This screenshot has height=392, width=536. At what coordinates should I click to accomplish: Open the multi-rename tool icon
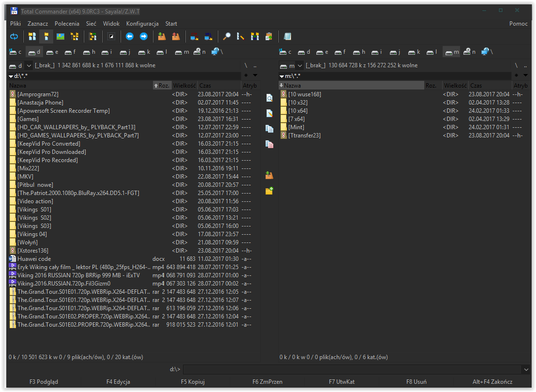(240, 36)
